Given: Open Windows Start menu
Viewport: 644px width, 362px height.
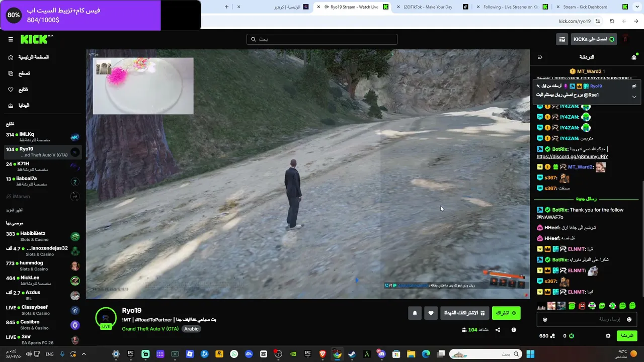Looking at the screenshot, I should pos(530,354).
